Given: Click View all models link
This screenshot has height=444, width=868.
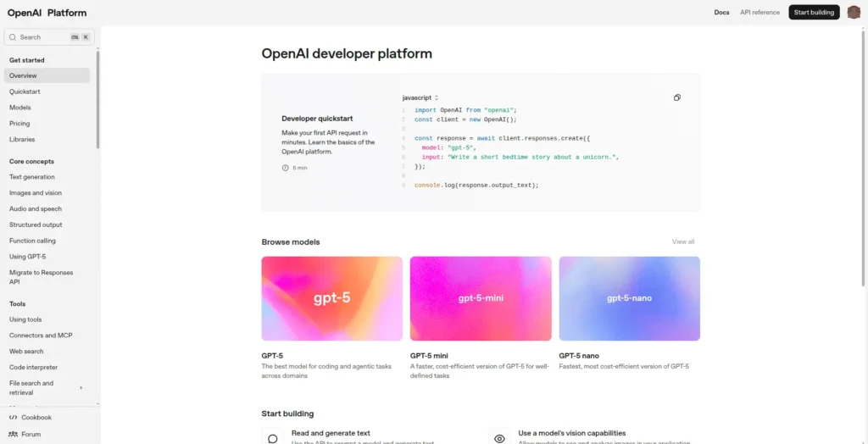Looking at the screenshot, I should [682, 242].
